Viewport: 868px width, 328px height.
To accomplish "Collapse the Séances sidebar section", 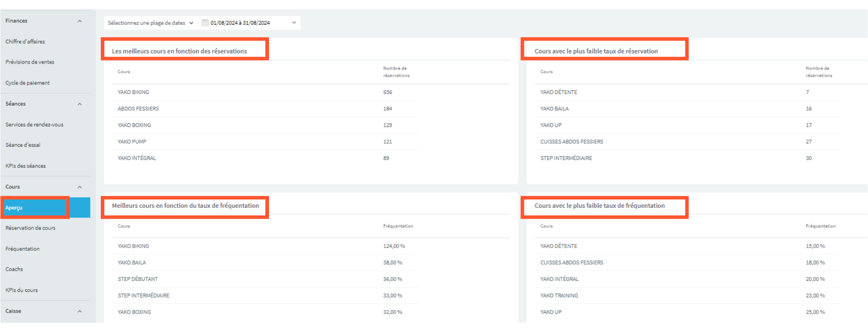I will 80,104.
